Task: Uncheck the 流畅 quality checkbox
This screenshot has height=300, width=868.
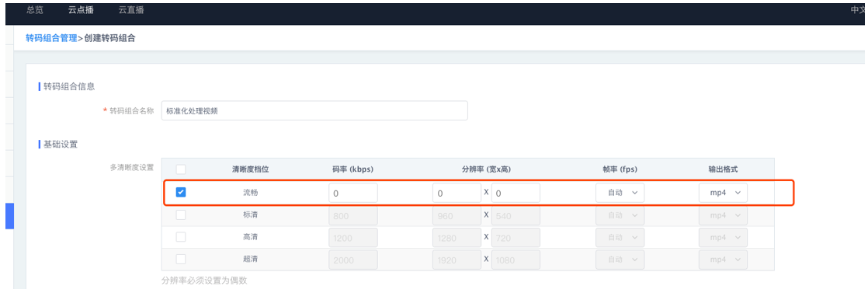Action: coord(181,193)
